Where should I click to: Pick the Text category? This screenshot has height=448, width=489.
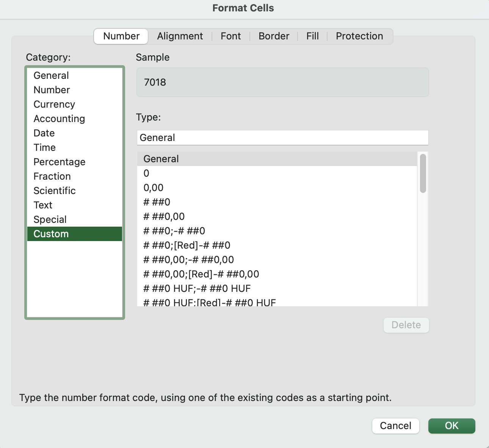point(43,205)
